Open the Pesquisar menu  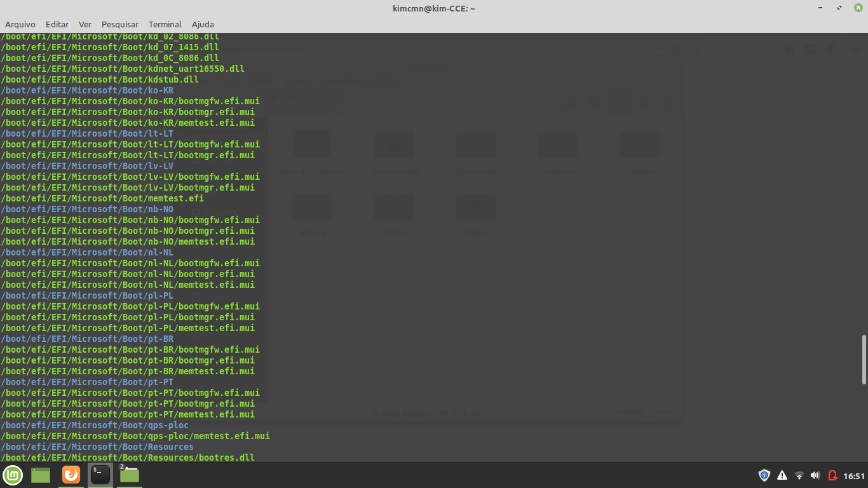tap(120, 24)
